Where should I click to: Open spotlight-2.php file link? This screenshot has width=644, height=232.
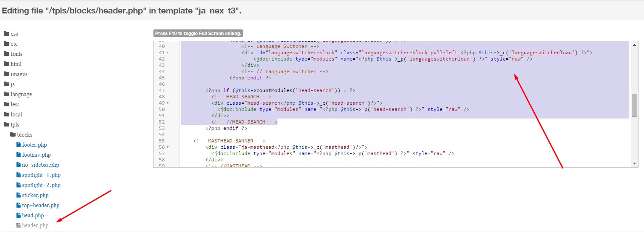41,185
